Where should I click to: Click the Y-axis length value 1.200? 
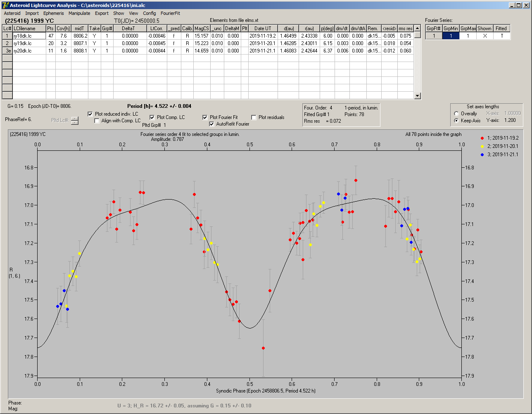coord(510,121)
